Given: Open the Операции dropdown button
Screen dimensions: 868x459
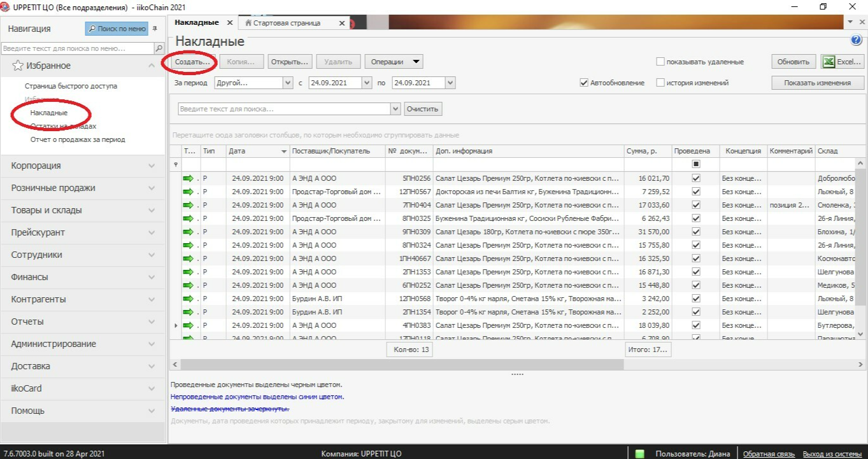Looking at the screenshot, I should point(394,62).
